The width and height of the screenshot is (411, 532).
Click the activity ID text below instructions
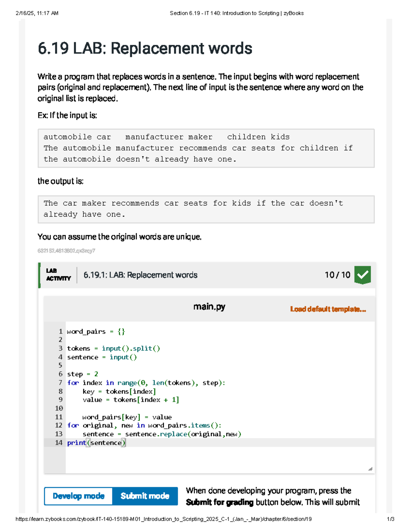(66, 251)
